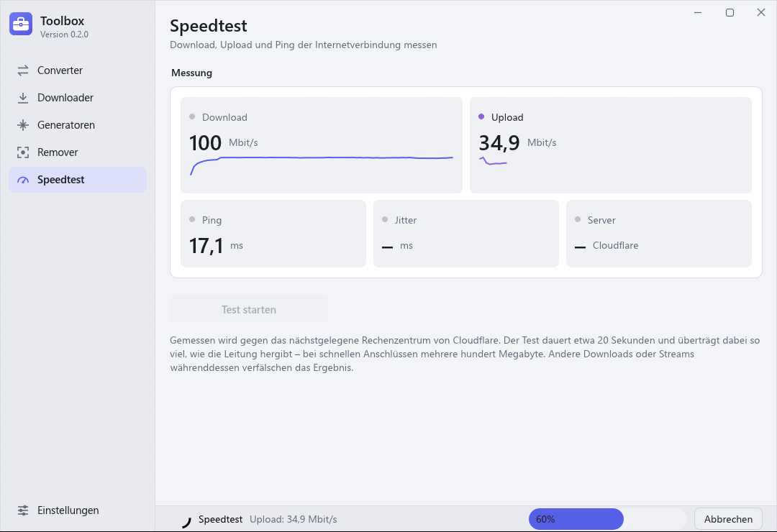Click the grey dot beside Download
777x532 pixels.
click(192, 117)
